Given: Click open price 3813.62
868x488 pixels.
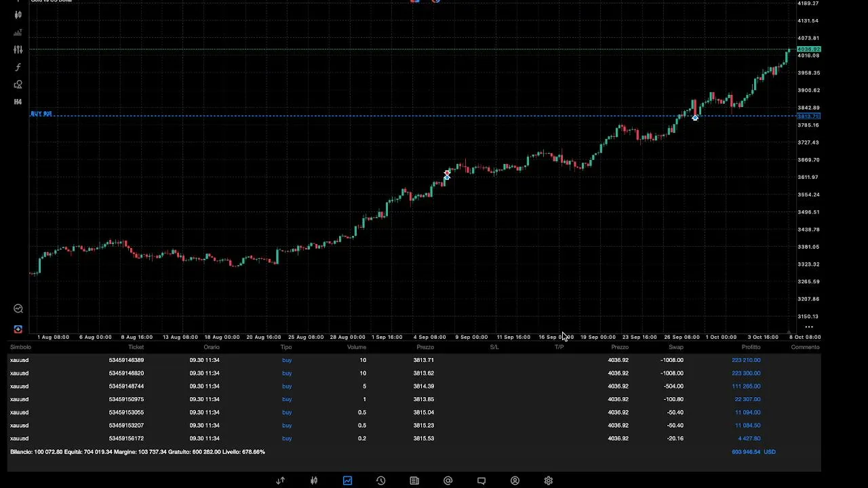Looking at the screenshot, I should [424, 373].
